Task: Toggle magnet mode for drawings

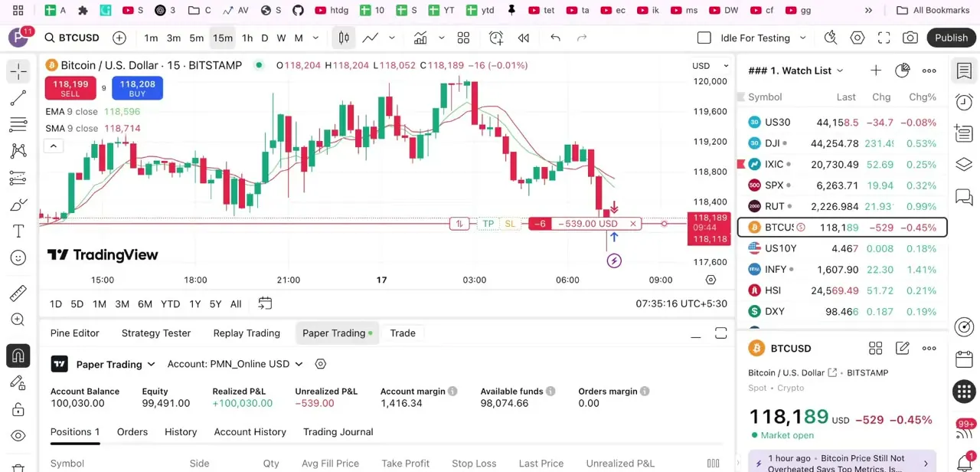Action: 18,356
